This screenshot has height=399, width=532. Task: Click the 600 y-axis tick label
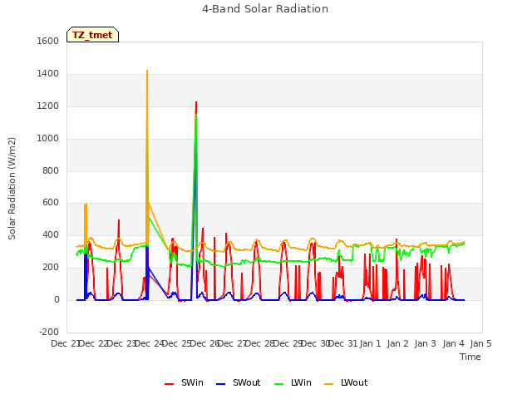[x=51, y=203]
